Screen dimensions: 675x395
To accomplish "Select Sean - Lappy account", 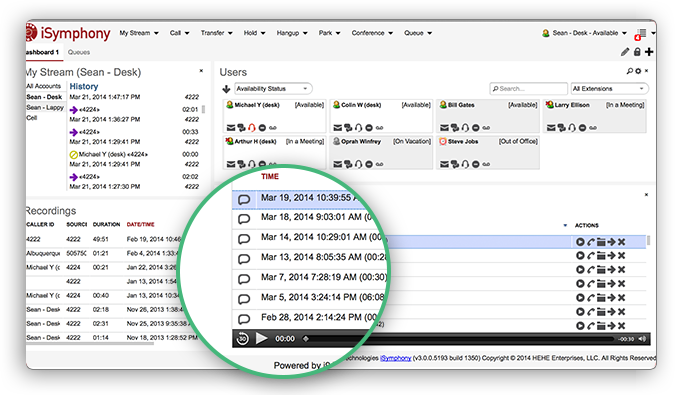I will click(x=45, y=108).
